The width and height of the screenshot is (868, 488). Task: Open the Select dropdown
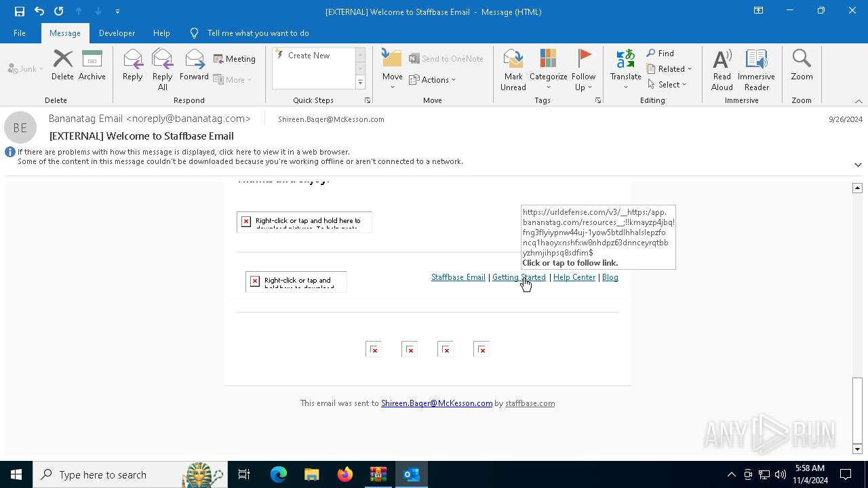[x=667, y=85]
